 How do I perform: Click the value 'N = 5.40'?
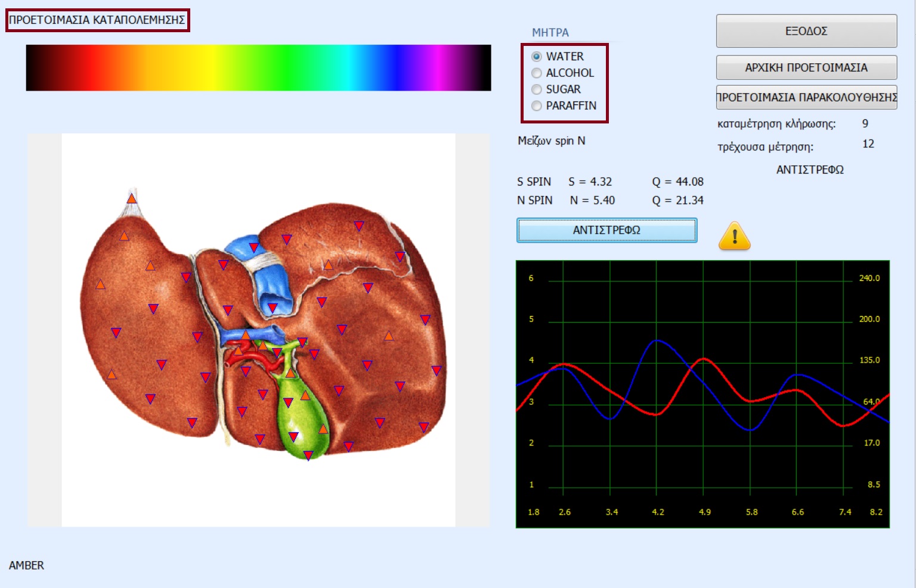coord(592,200)
